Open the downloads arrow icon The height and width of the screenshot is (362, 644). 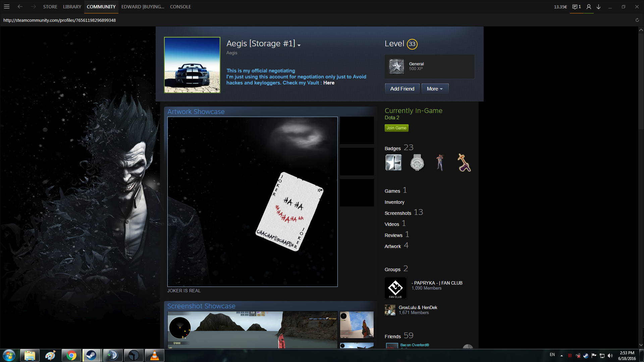click(x=598, y=7)
